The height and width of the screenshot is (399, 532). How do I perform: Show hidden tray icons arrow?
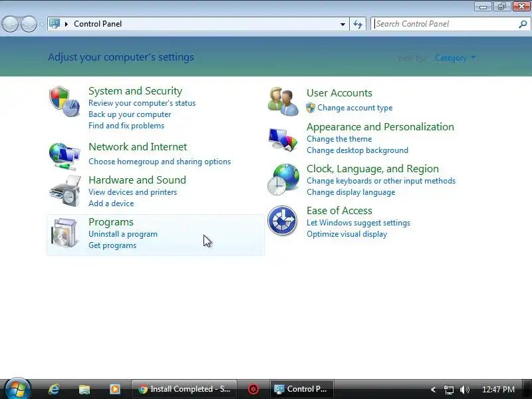[x=433, y=390]
